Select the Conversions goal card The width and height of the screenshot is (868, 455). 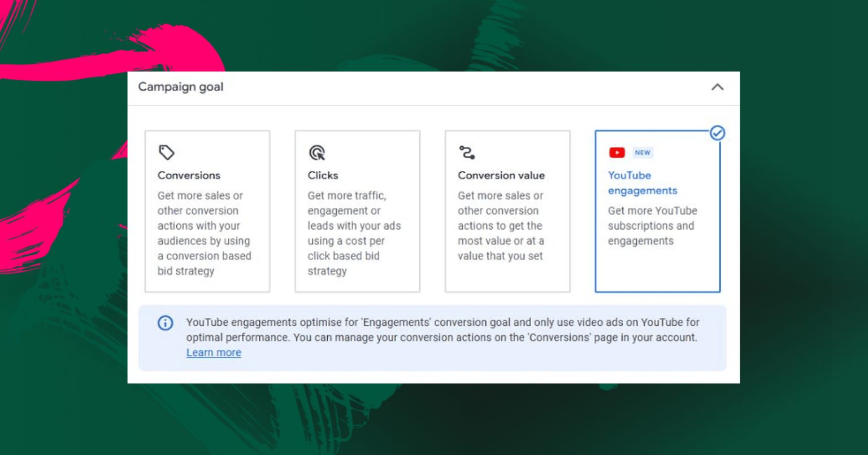[207, 211]
